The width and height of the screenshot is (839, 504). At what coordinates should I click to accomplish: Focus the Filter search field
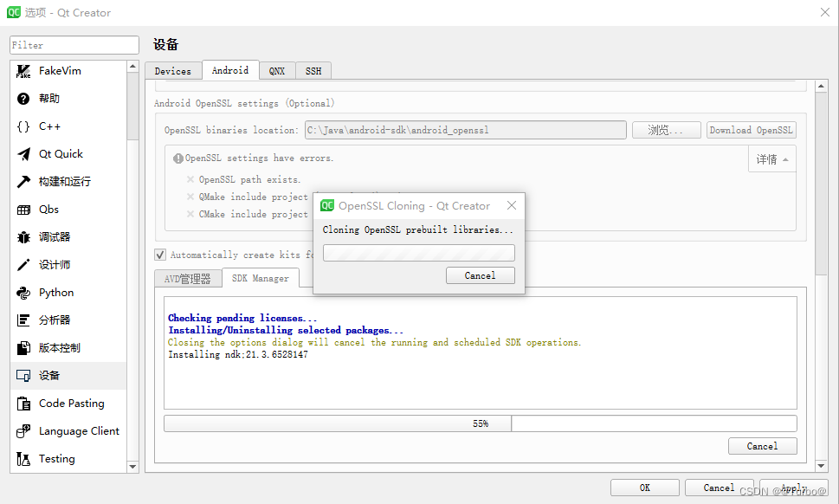coord(74,45)
